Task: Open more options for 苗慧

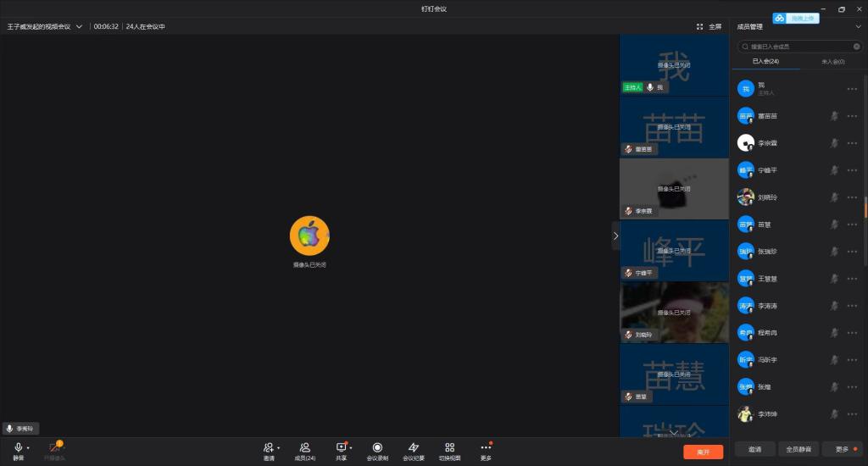Action: [x=852, y=225]
